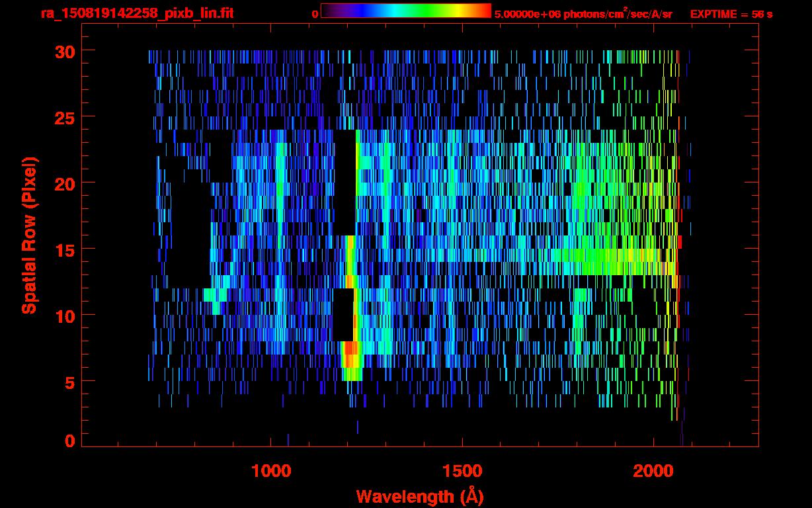Image resolution: width=812 pixels, height=508 pixels.
Task: Click the Spatial Row (Pixel) axis title
Action: click(29, 235)
